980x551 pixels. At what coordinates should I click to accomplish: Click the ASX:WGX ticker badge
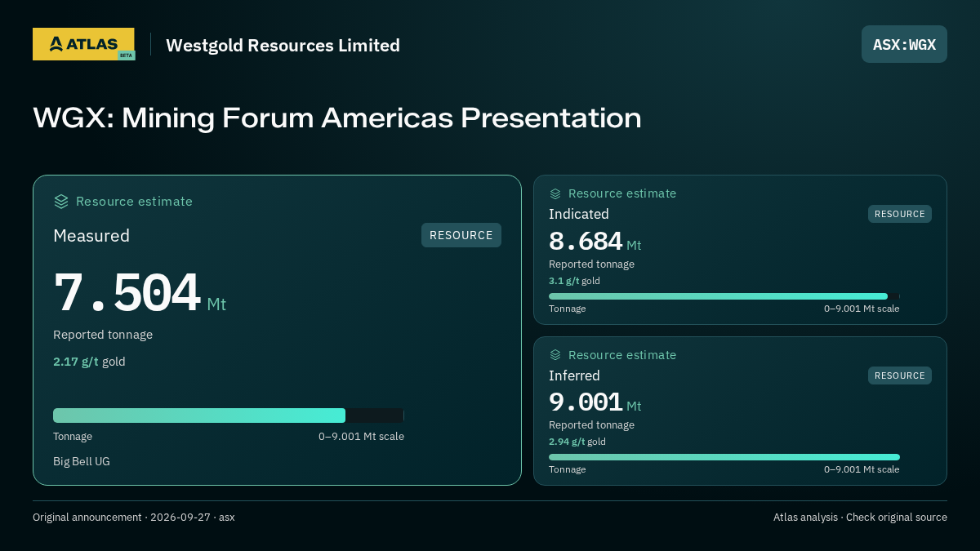click(x=904, y=44)
